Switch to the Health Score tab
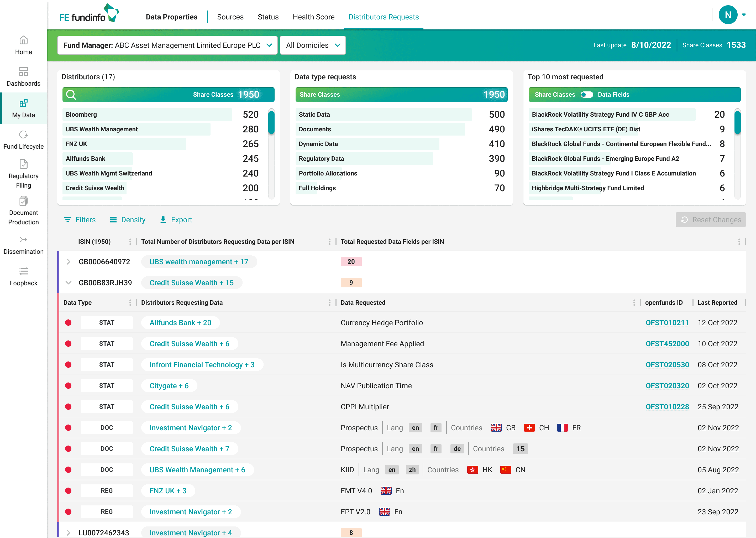The height and width of the screenshot is (538, 756). 313,17
